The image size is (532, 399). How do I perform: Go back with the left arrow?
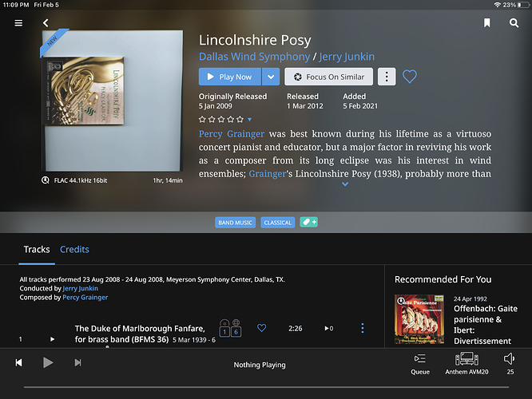point(46,22)
